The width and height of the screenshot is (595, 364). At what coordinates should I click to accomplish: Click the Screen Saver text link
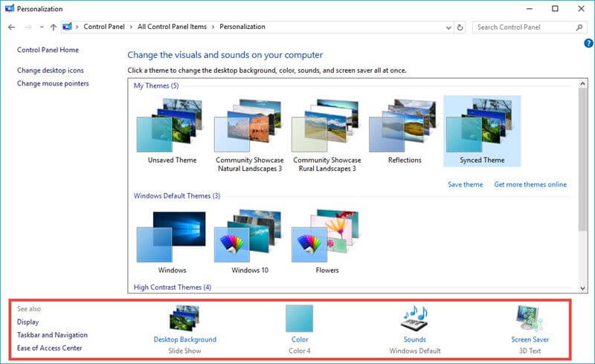(x=530, y=339)
